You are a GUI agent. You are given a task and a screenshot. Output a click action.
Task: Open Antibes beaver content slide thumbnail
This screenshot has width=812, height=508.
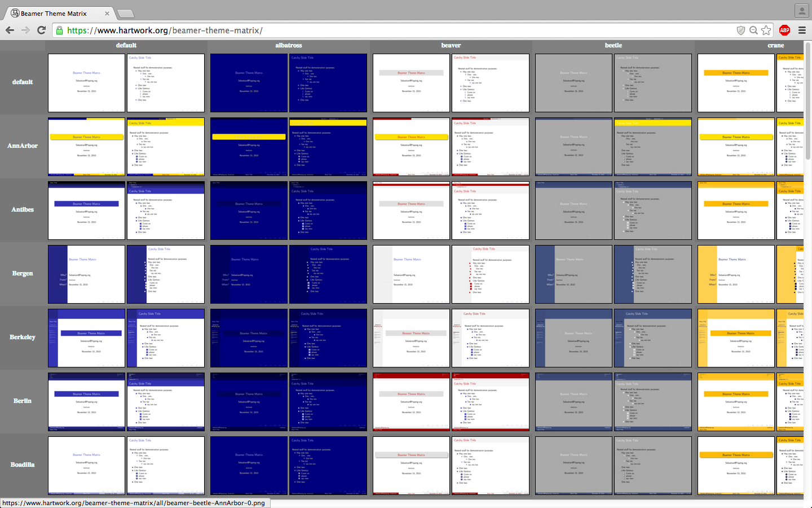tap(491, 211)
